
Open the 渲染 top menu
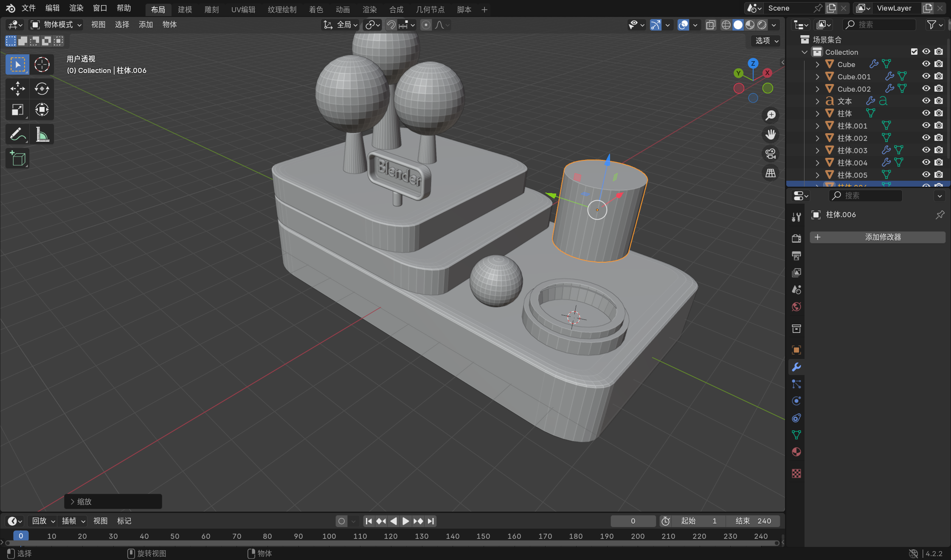point(76,8)
